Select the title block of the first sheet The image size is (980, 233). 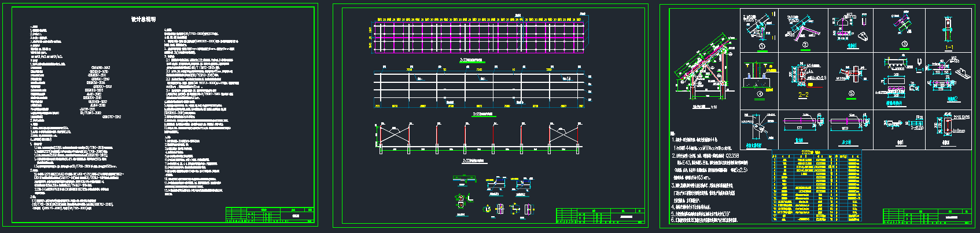[x=269, y=214]
